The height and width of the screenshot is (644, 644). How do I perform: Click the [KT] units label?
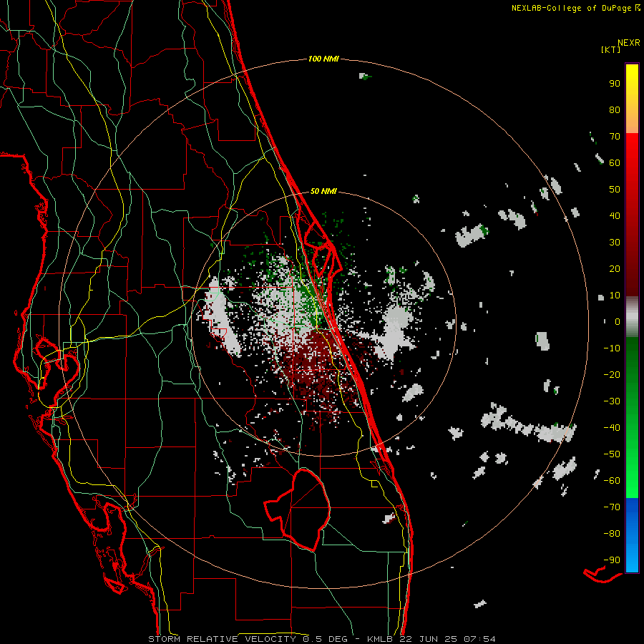coord(610,49)
